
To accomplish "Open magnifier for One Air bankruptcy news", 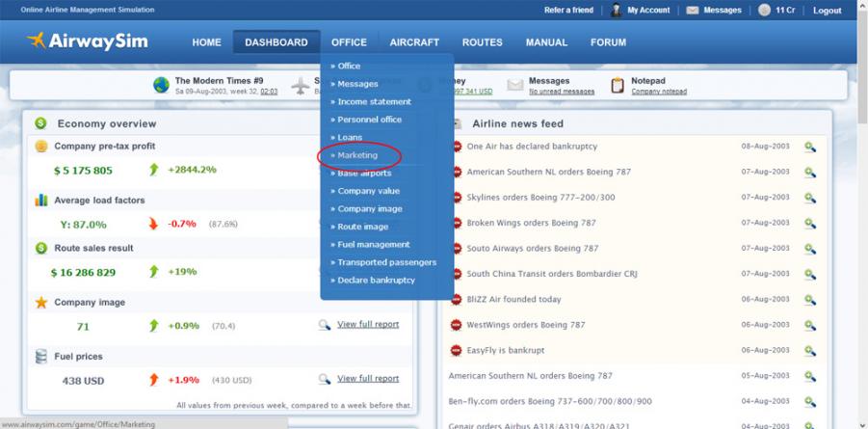I will pos(810,147).
